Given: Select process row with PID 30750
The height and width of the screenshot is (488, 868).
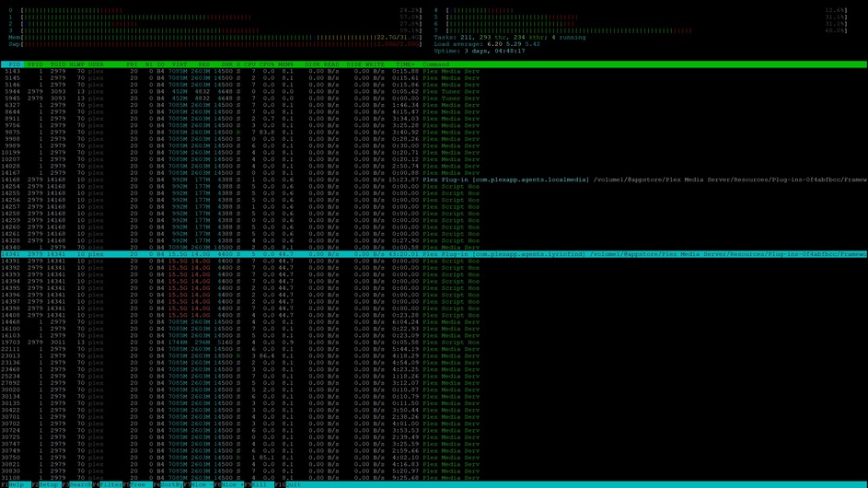Looking at the screenshot, I should click(434, 458).
